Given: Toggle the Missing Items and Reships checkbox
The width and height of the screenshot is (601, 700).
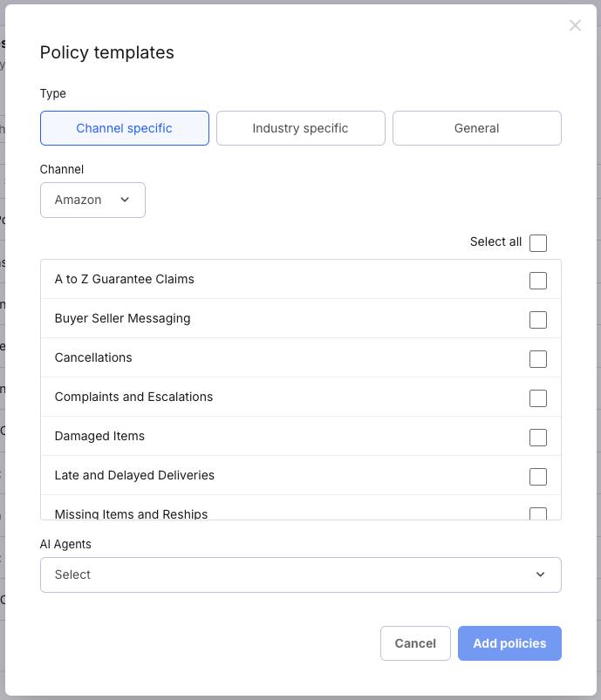Looking at the screenshot, I should (x=538, y=513).
